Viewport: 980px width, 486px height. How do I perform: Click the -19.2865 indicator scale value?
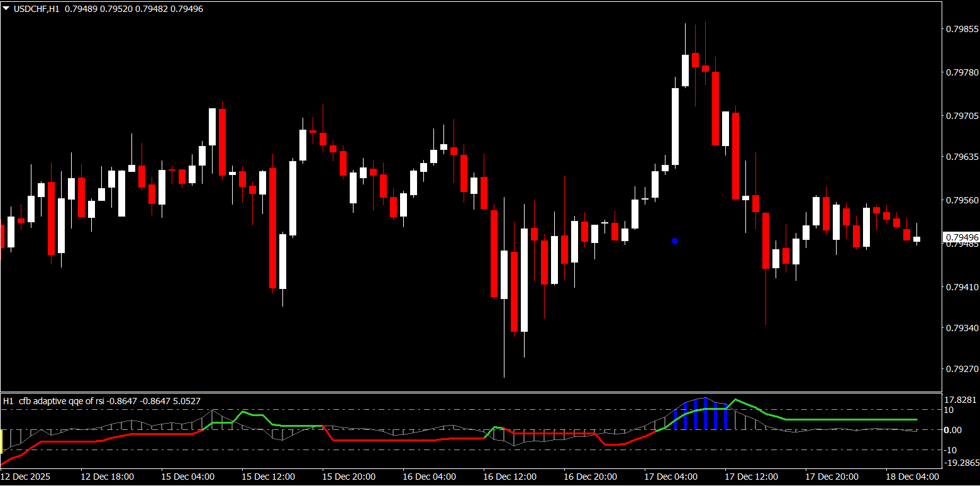(x=962, y=463)
